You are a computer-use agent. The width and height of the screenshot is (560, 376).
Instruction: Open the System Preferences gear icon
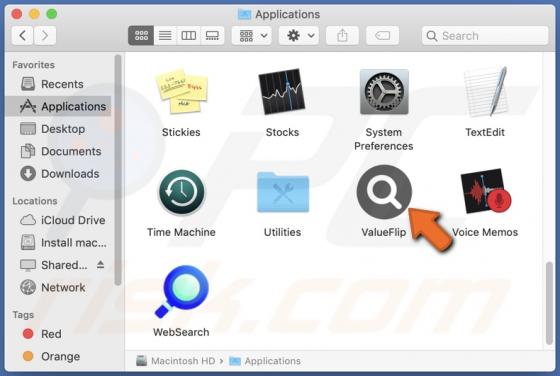384,92
